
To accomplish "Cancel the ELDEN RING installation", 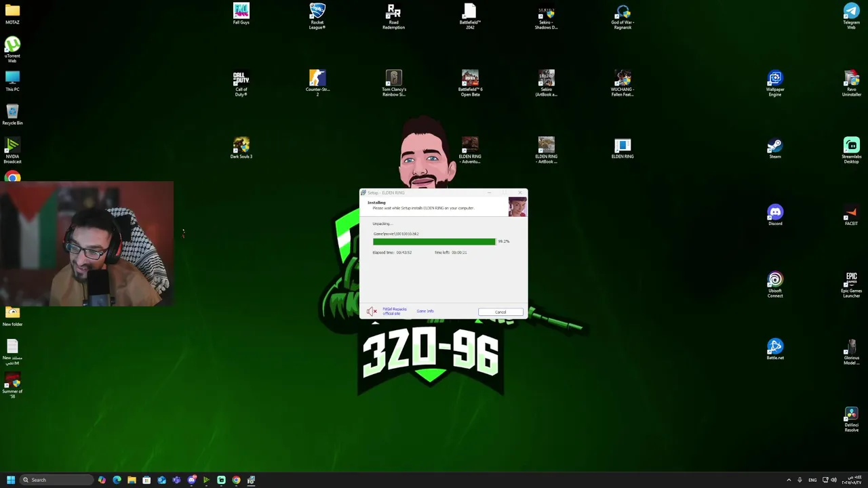I will (500, 312).
